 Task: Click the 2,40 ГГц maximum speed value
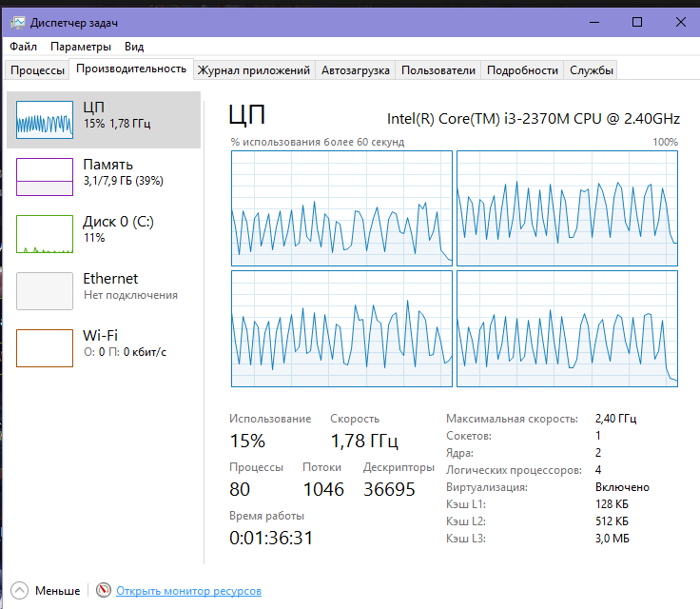coord(615,419)
